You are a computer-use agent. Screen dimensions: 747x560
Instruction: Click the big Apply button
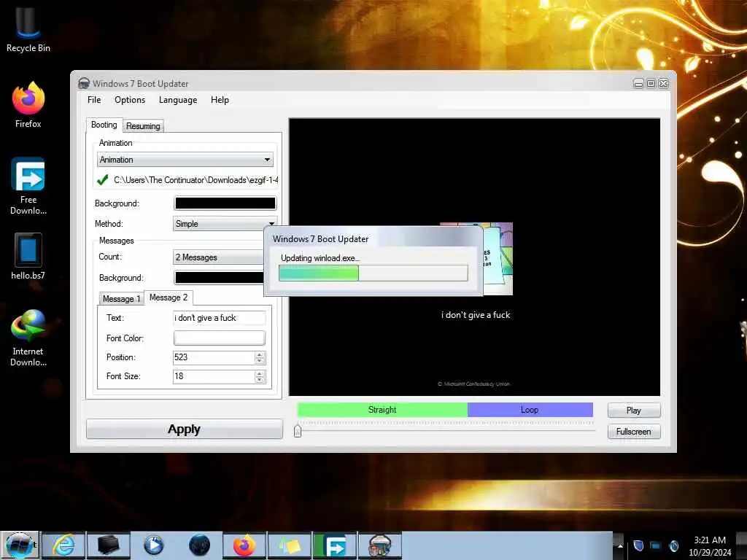pyautogui.click(x=185, y=429)
